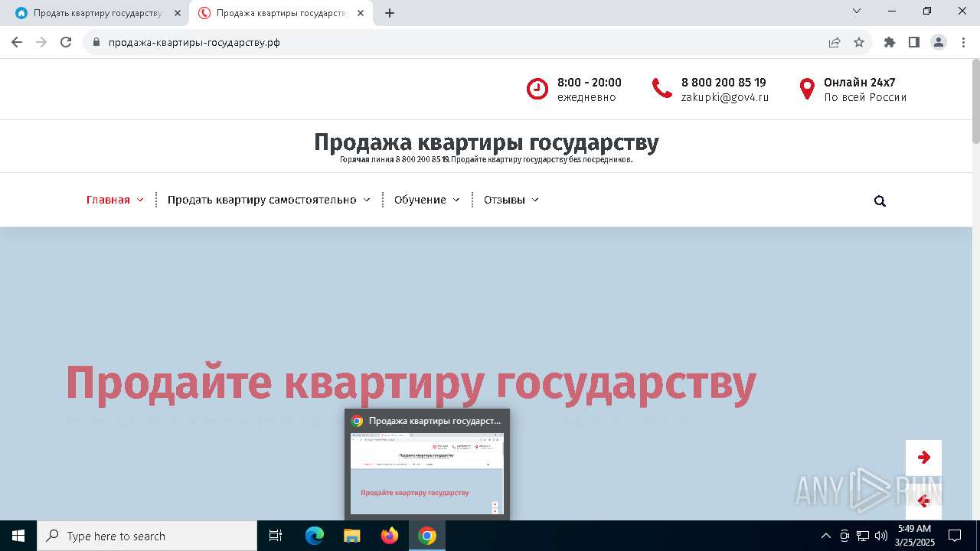980x551 pixels.
Task: Show hidden system tray icons
Action: pyautogui.click(x=825, y=536)
